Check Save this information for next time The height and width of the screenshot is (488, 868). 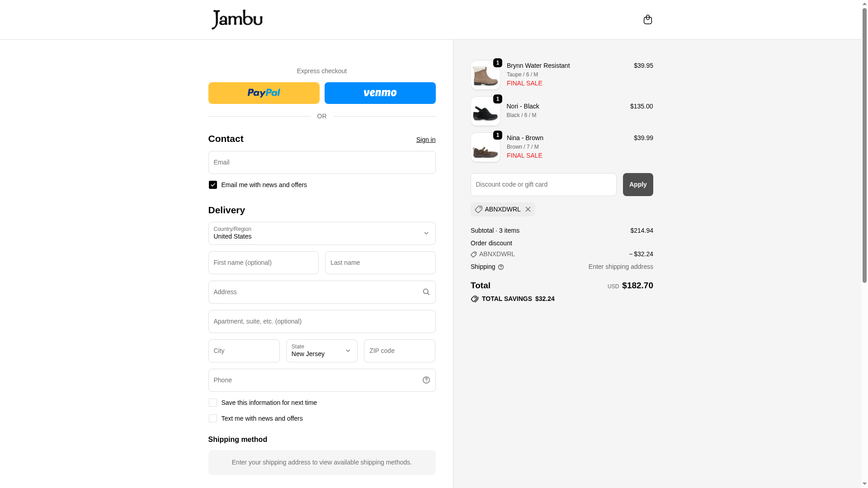212,403
